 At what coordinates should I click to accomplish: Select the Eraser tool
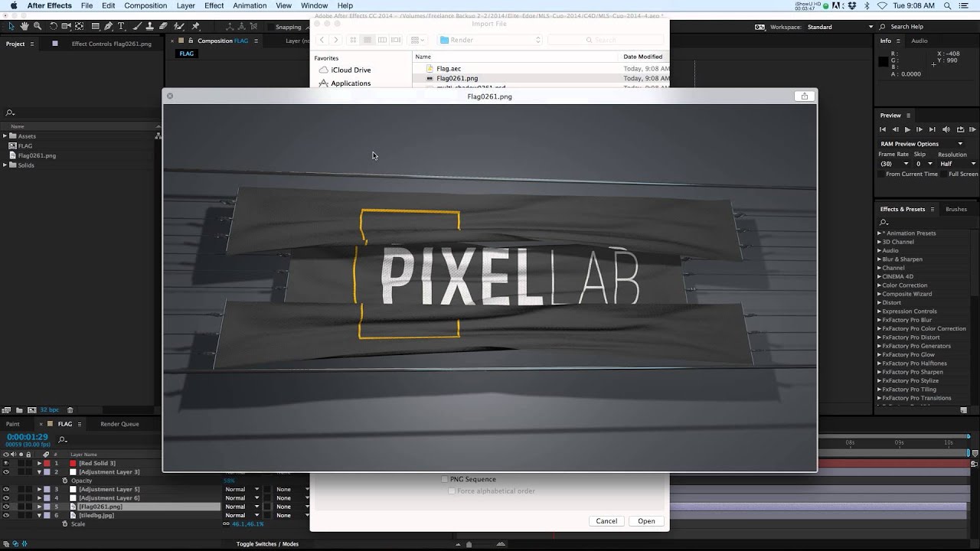tap(163, 26)
